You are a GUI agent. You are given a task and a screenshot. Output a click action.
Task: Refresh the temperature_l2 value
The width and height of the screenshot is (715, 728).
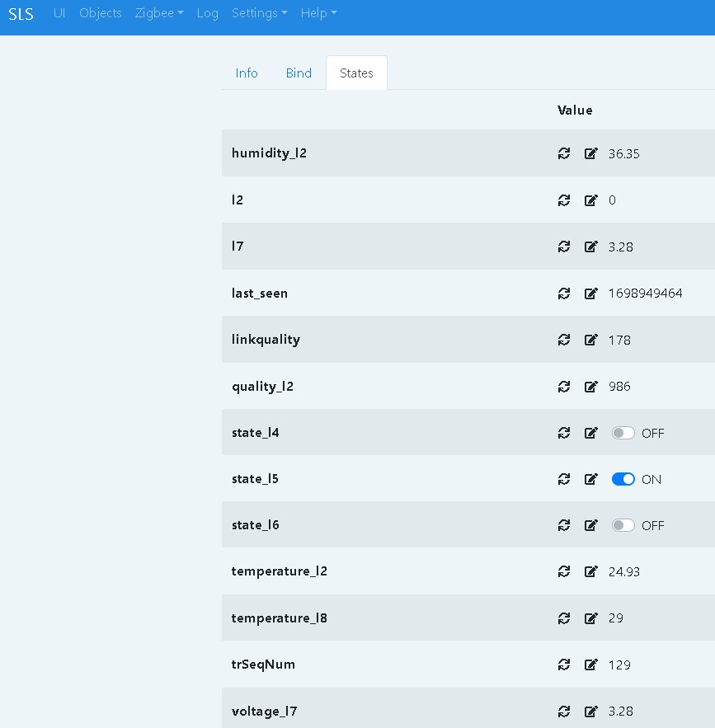coord(563,571)
